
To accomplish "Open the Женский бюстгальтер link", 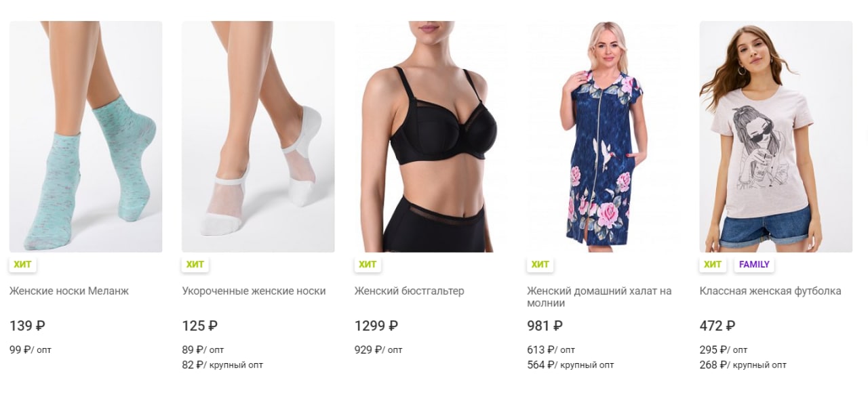I will (x=410, y=291).
